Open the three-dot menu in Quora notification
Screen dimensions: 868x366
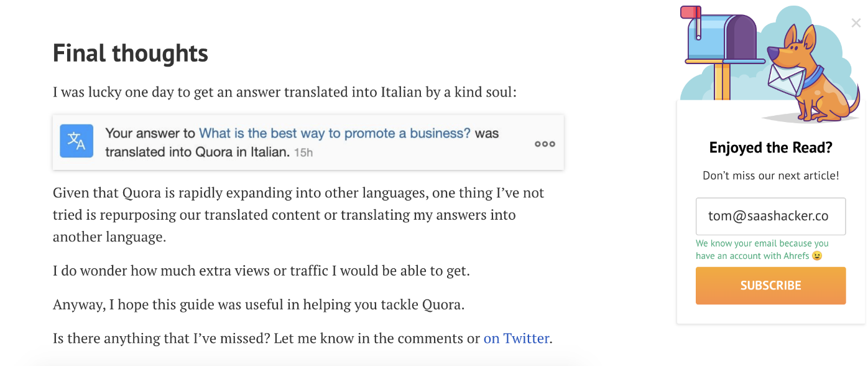[x=545, y=144]
